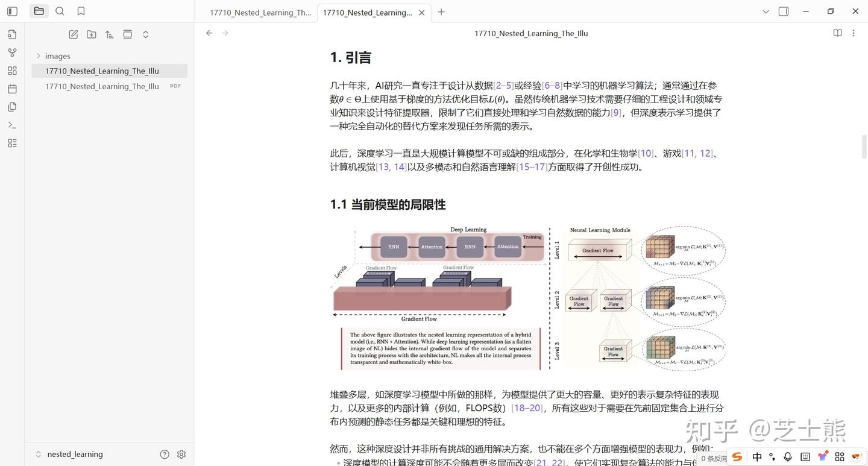The image size is (868, 466).
Task: Toggle the Sogou soft keyboard in the tray
Action: [804, 456]
